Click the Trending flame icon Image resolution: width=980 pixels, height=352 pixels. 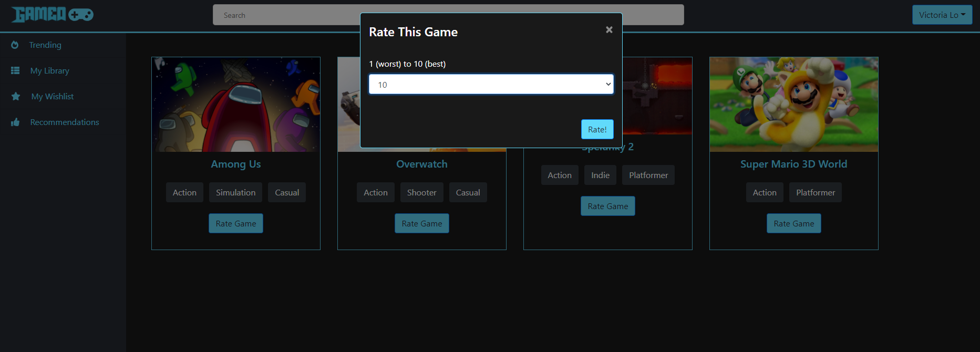(x=15, y=45)
